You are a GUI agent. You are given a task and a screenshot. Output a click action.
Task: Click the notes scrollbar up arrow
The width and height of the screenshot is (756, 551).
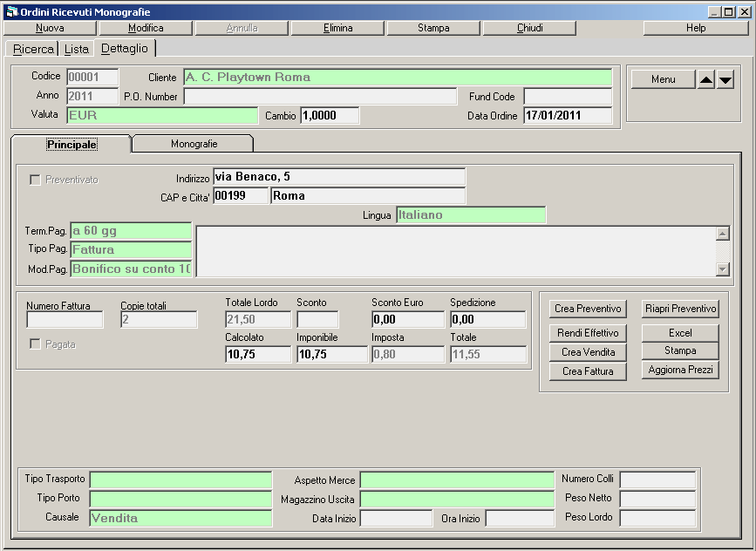(x=722, y=234)
